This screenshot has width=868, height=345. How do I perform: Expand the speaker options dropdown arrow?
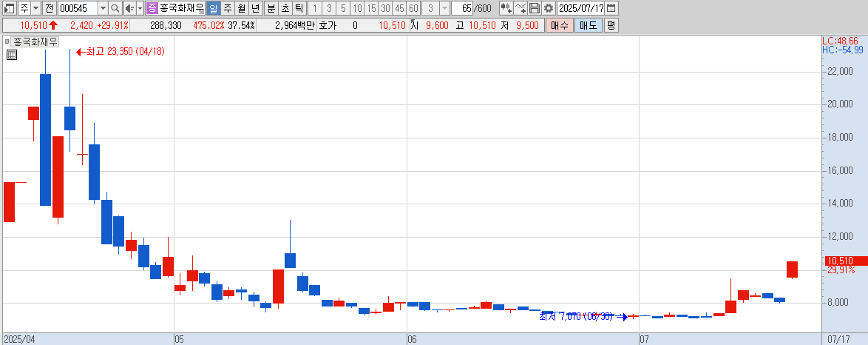coord(140,8)
